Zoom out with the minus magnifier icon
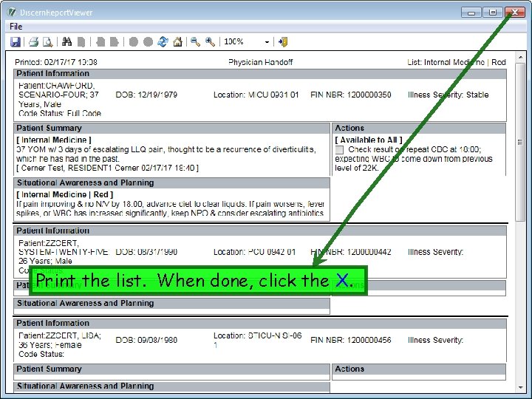The image size is (532, 399). 195,42
